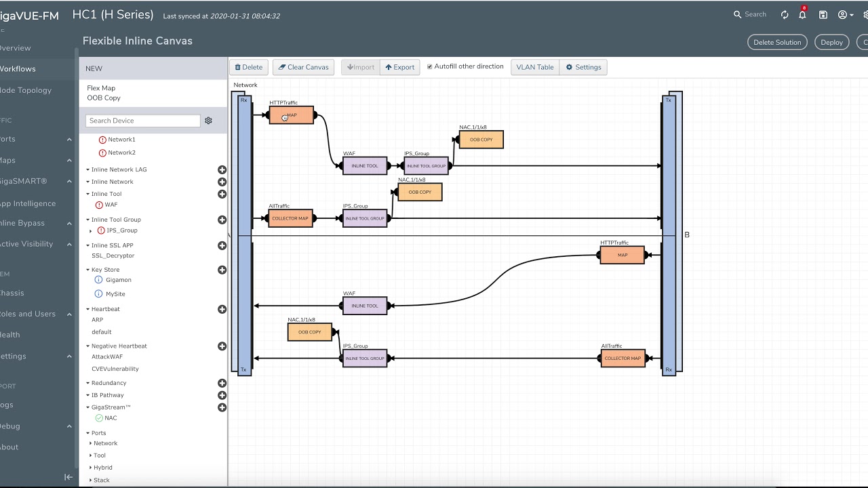Open the VLAN Table button
The height and width of the screenshot is (488, 868).
coord(535,67)
